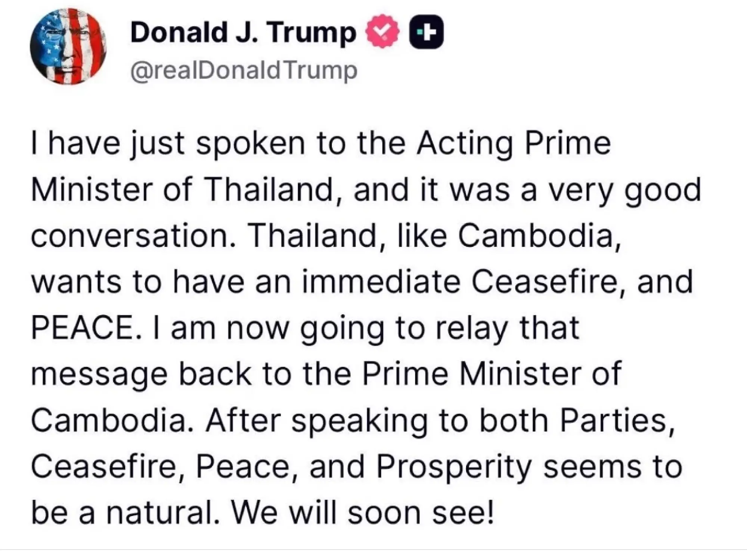Open the Donald J. Trump display name
Screen dimensions: 747x560
243,33
